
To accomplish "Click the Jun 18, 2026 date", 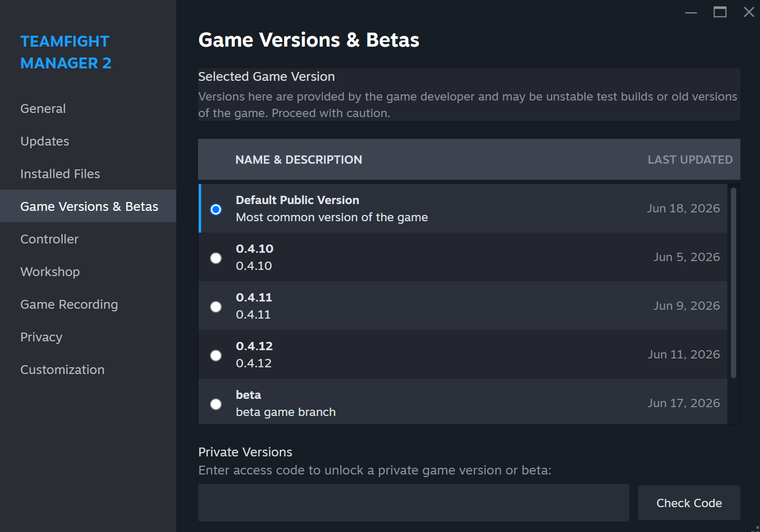I will click(683, 208).
